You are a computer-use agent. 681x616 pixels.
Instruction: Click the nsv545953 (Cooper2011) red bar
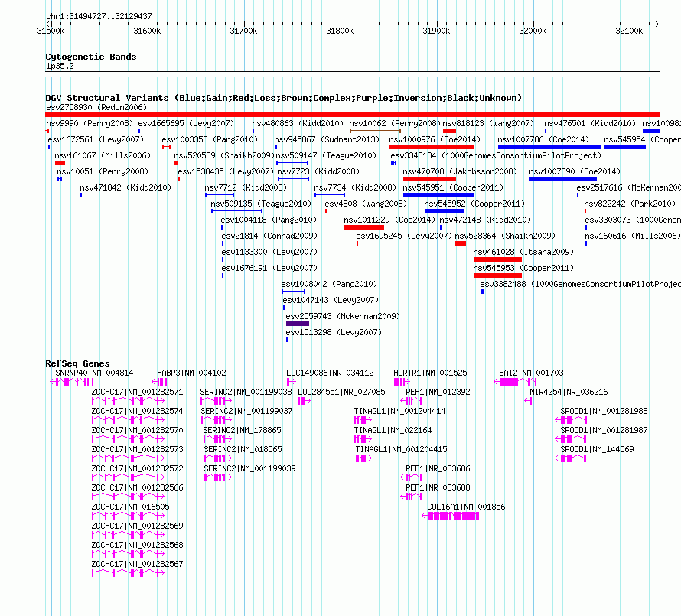[497, 275]
